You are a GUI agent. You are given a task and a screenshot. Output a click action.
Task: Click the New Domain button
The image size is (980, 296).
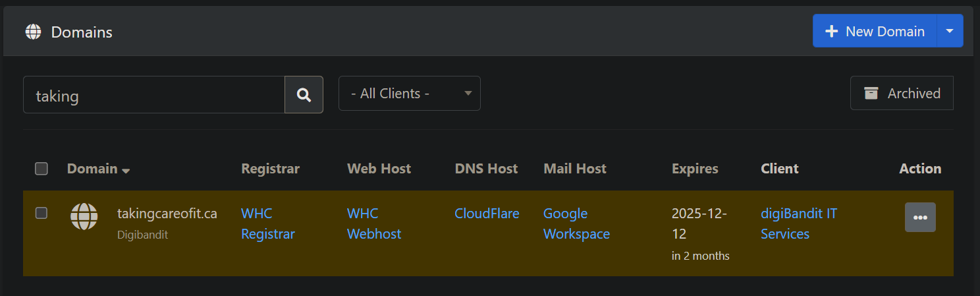click(x=875, y=31)
